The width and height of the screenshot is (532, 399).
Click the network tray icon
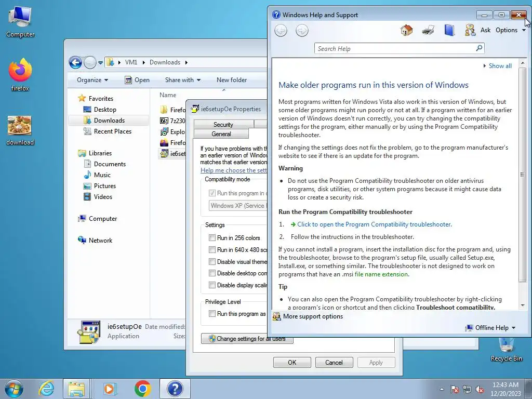click(x=467, y=389)
